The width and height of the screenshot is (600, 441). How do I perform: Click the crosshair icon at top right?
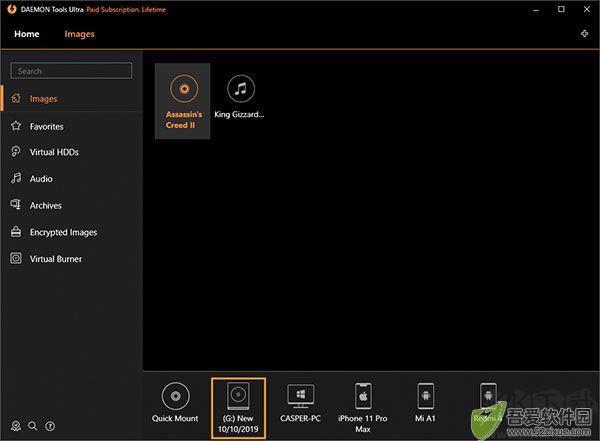pyautogui.click(x=584, y=34)
